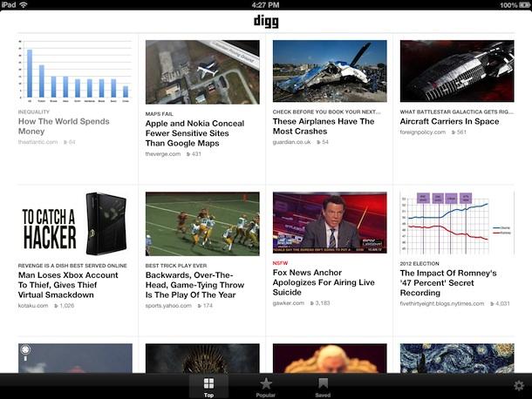Image resolution: width=532 pixels, height=399 pixels.
Task: Tap the fivethirtyeight.blogs.nytimes.com source label
Action: (442, 303)
